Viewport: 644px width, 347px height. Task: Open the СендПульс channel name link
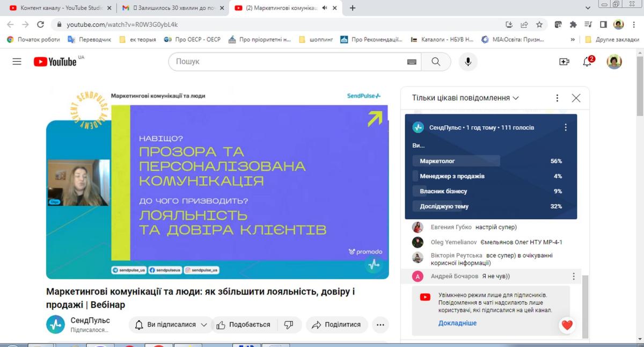90,320
